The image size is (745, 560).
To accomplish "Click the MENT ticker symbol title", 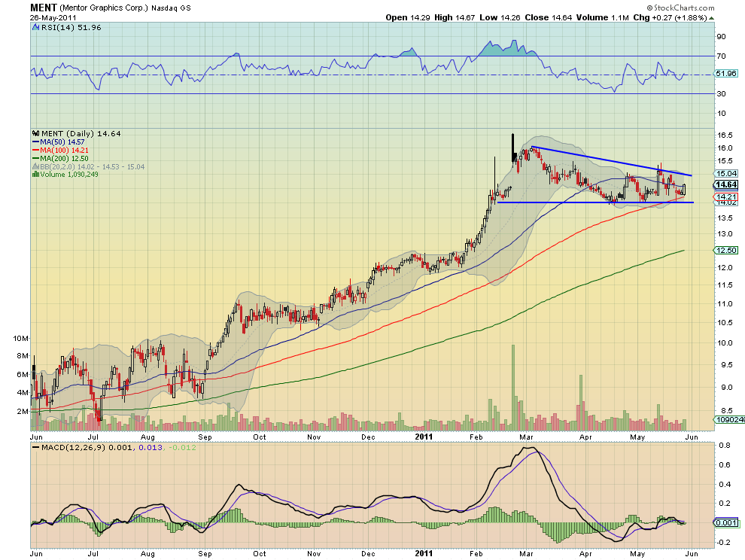I will (44, 8).
